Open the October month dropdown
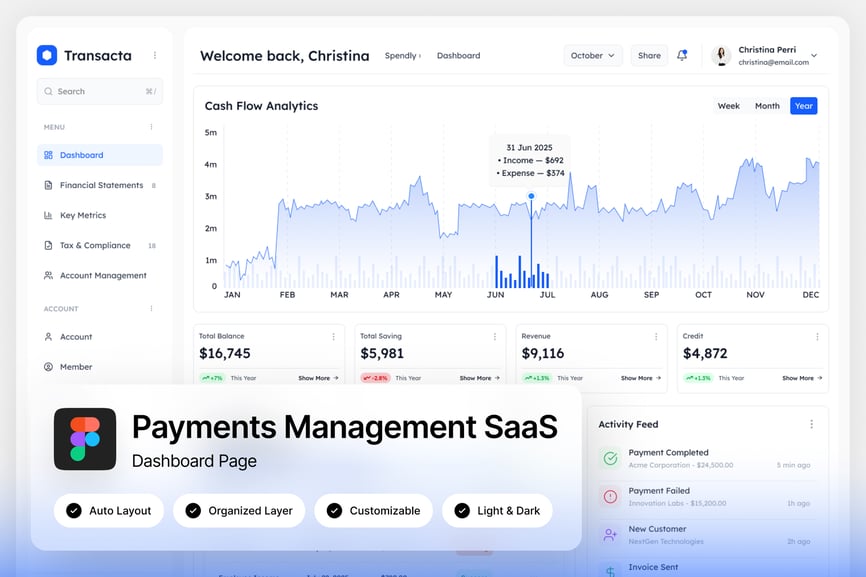Image resolution: width=866 pixels, height=577 pixels. (593, 56)
